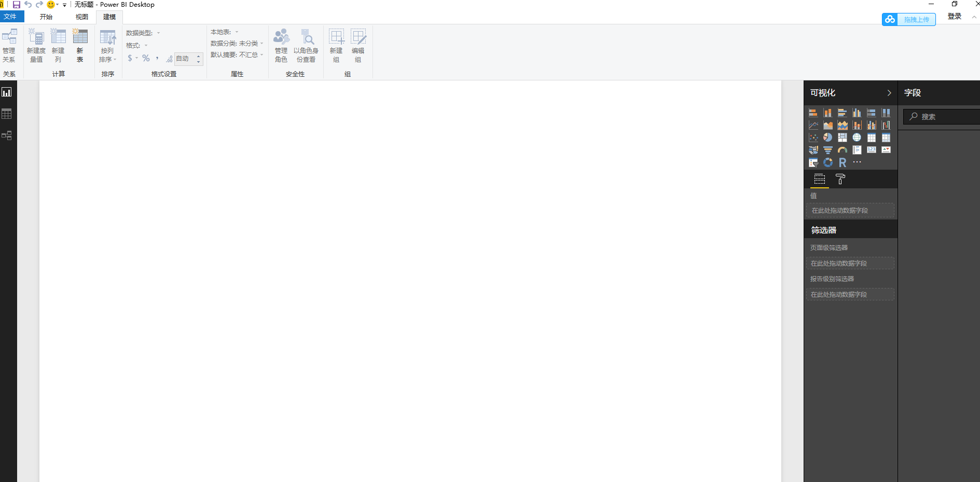The image size is (980, 482).
Task: Click the decimal places (自动) stepper box
Action: click(189, 59)
